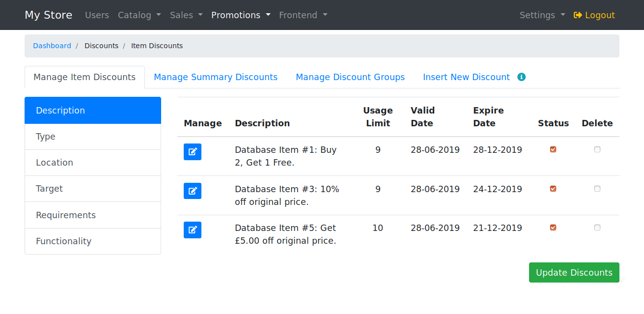
Task: Click the Logout icon in navbar
Action: [578, 15]
